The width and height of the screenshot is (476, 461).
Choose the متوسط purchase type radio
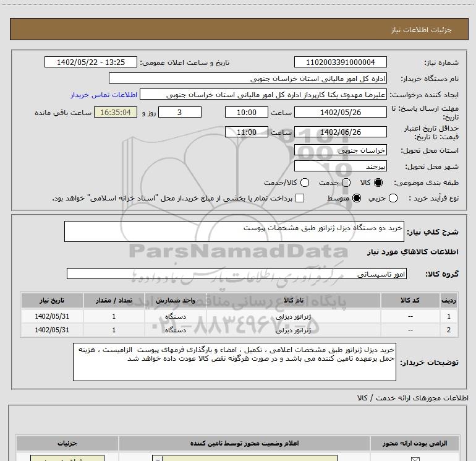357,198
